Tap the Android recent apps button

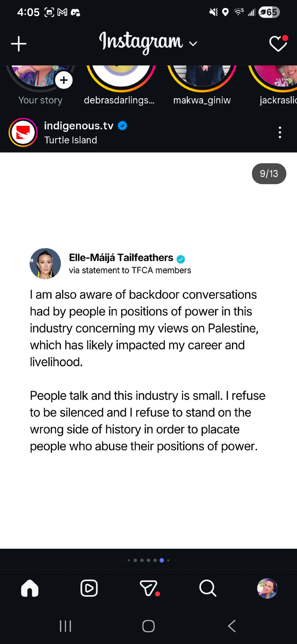click(x=65, y=626)
